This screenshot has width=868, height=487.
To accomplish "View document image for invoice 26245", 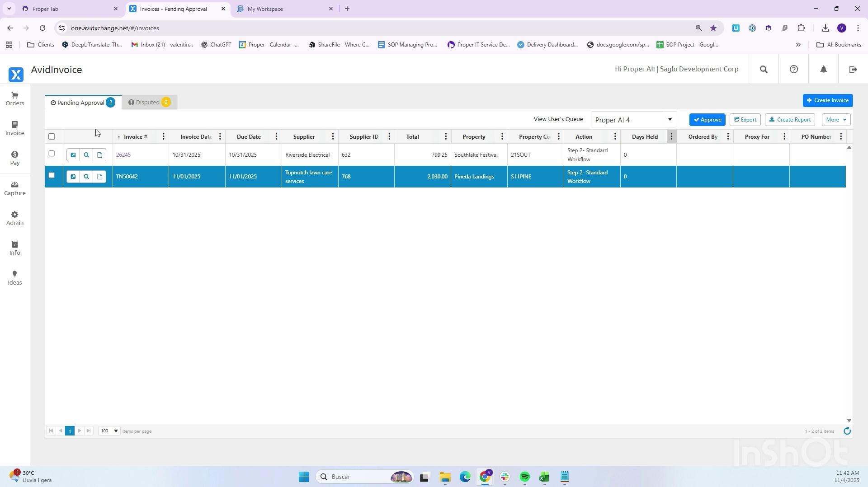I will (100, 155).
